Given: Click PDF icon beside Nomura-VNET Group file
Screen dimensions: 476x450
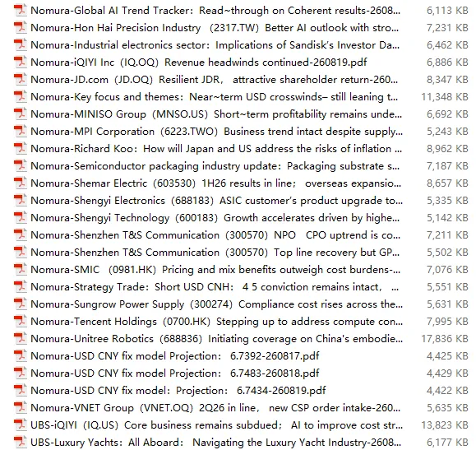Looking at the screenshot, I should tap(21, 408).
